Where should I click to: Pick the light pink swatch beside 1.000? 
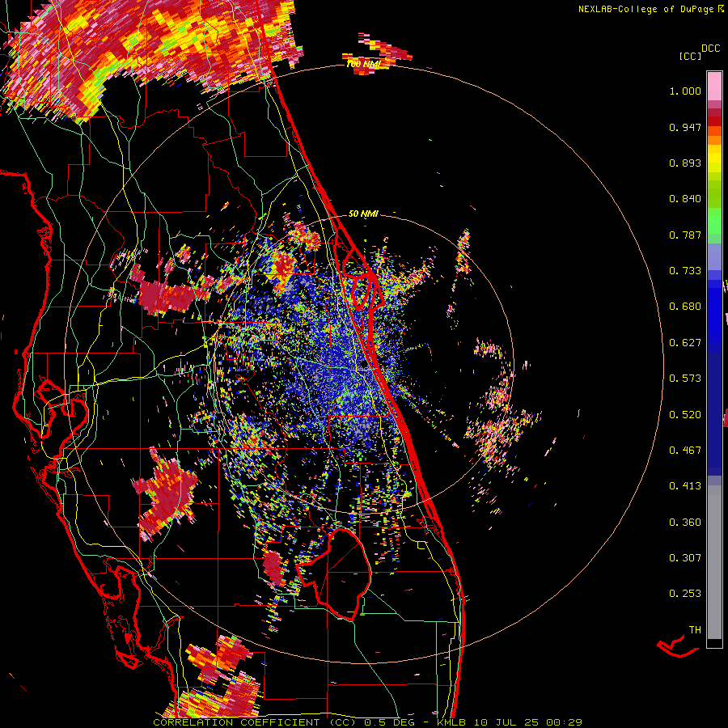714,87
